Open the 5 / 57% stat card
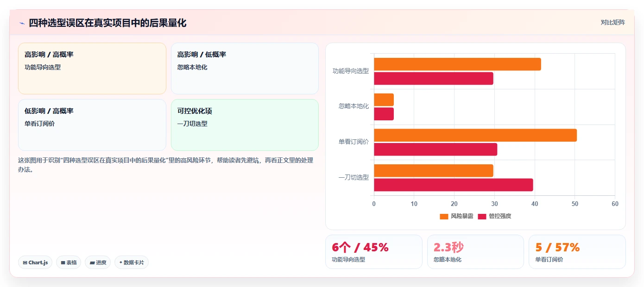This screenshot has width=644, height=287. (x=577, y=252)
